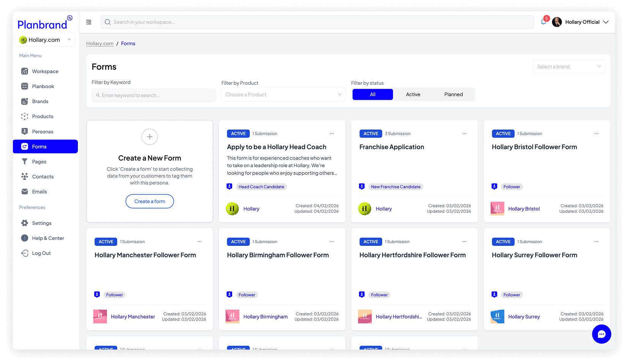Open three-dot menu on Hollary Bristol Follower Form
The height and width of the screenshot is (364, 628).
click(x=596, y=134)
